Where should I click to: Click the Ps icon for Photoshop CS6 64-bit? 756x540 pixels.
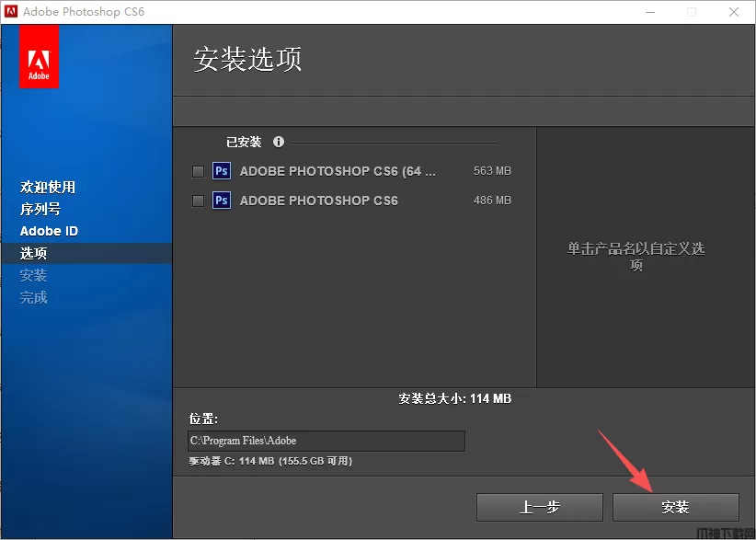[x=221, y=171]
